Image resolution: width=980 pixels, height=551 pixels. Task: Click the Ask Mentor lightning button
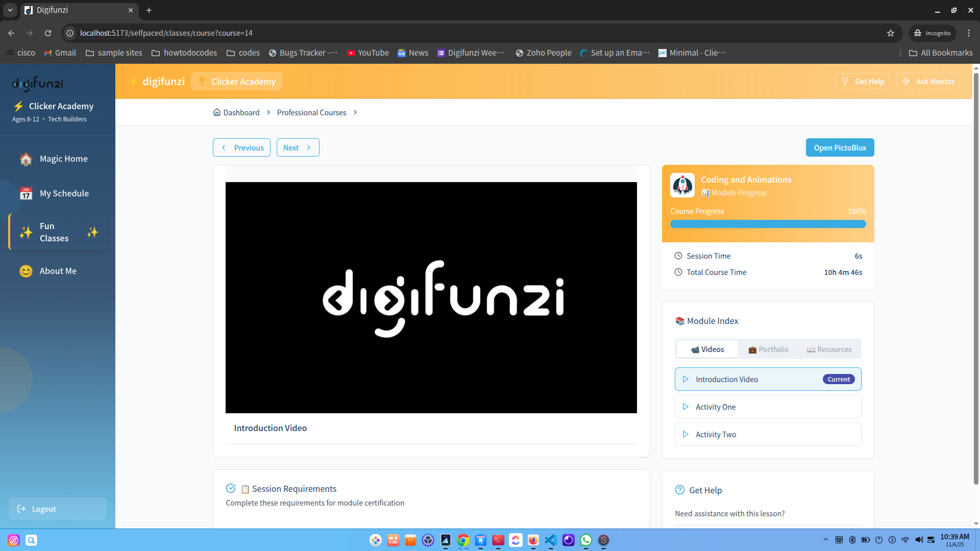pos(928,82)
